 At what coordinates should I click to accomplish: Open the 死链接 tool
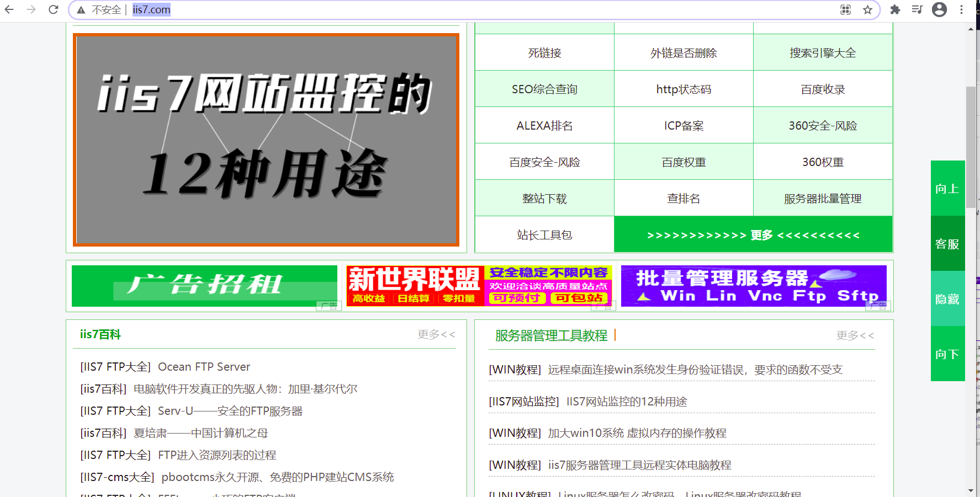tap(544, 52)
